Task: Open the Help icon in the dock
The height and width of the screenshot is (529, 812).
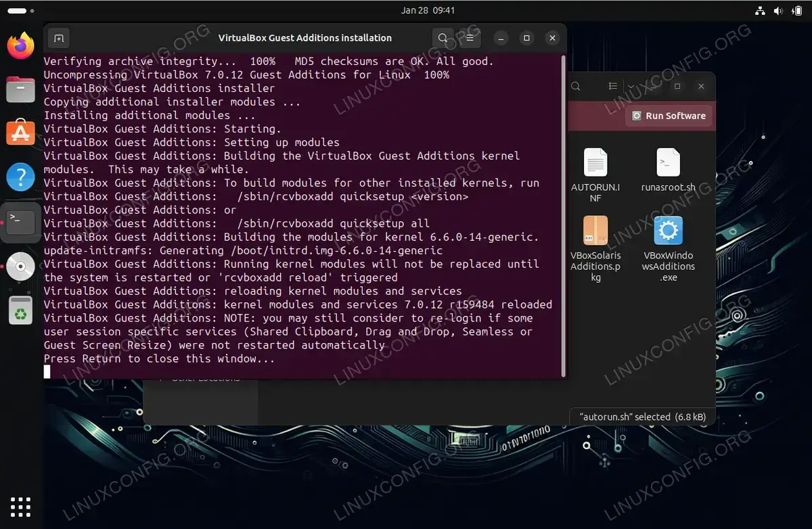Action: coord(21,177)
